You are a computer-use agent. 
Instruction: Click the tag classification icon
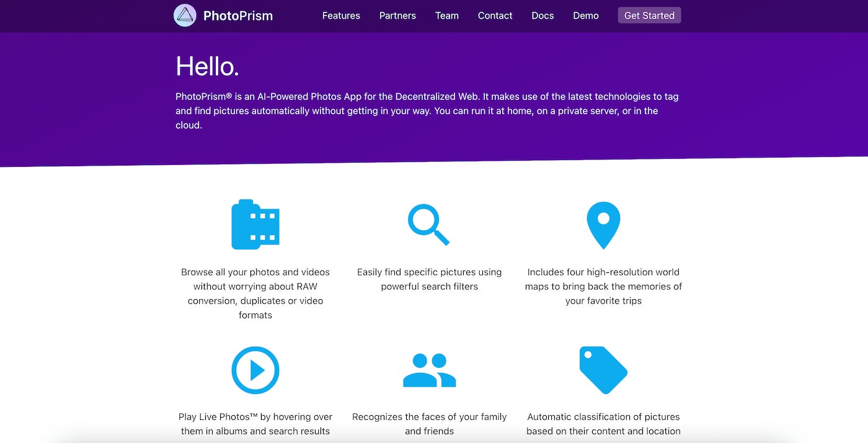(603, 370)
